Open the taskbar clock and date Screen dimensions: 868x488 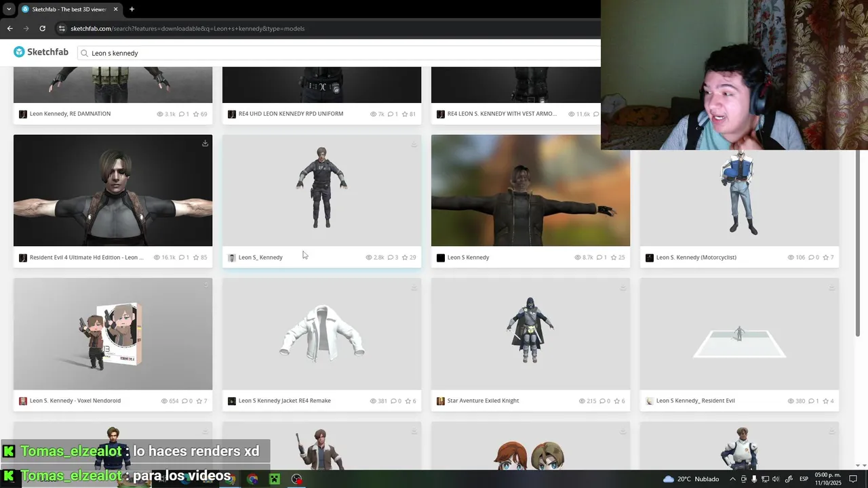[x=828, y=479]
